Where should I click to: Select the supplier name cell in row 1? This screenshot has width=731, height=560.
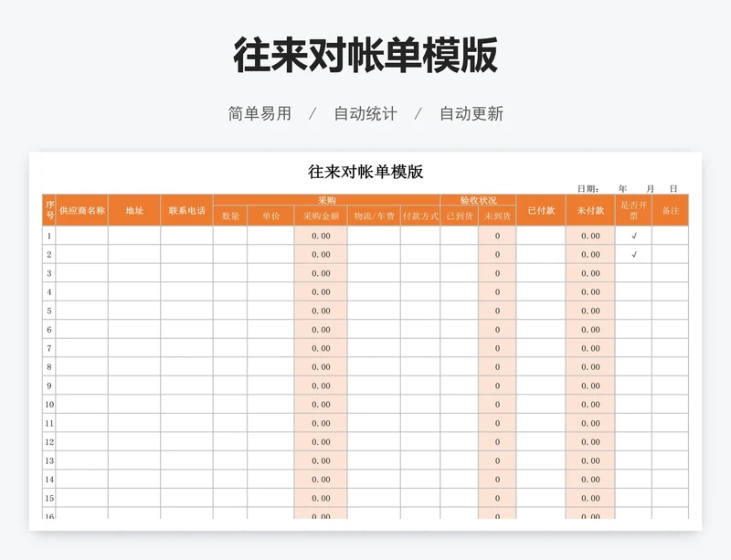tap(81, 236)
